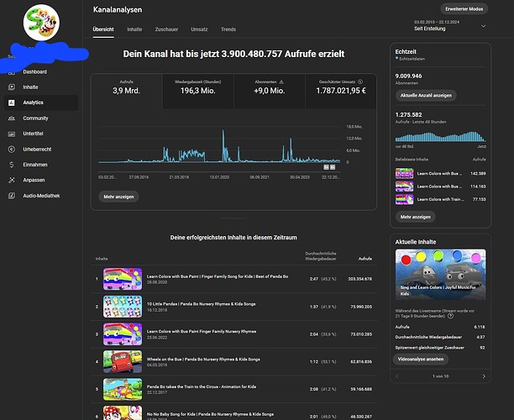Select the Aufrufe 3,9 Mrd. metric card

click(x=127, y=91)
